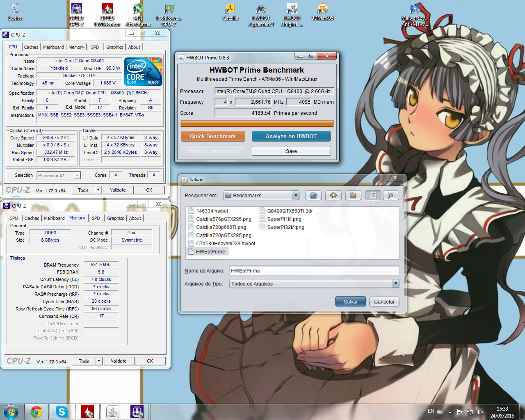
Task: Open the CPU-Z taskbar item
Action: point(137,412)
